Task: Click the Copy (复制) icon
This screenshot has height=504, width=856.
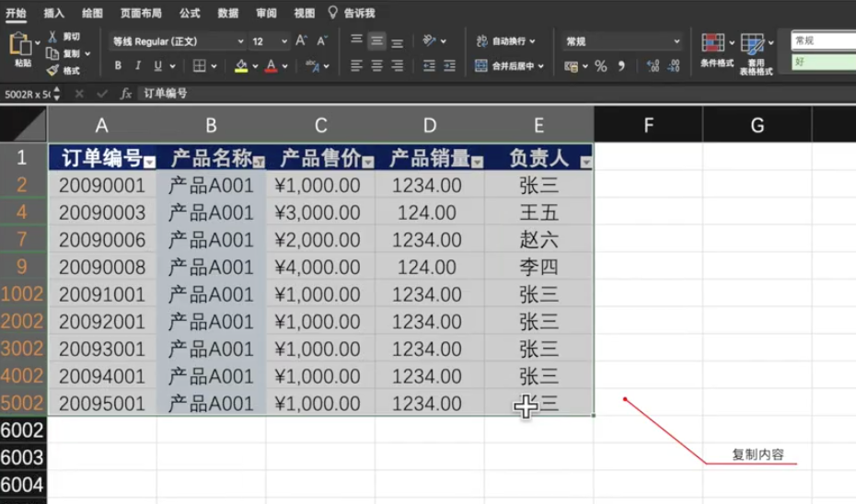Action: (52, 53)
